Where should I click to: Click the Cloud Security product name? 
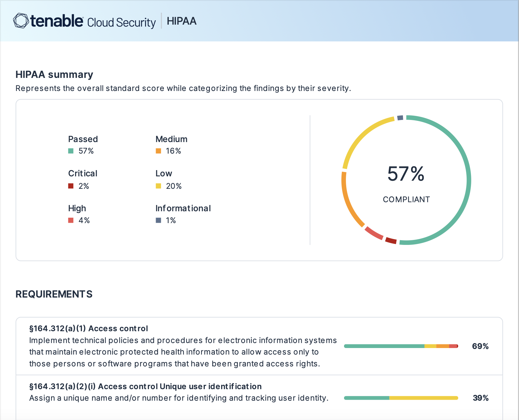tap(121, 22)
